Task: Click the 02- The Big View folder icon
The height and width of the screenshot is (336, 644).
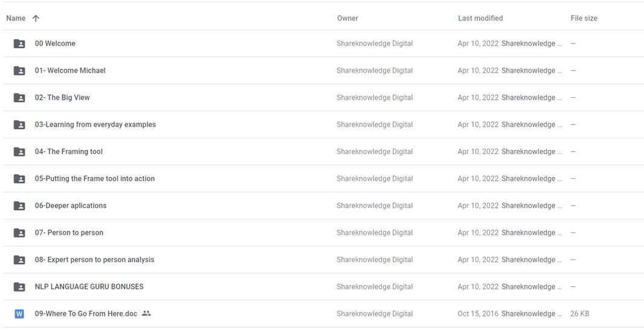Action: tap(19, 98)
